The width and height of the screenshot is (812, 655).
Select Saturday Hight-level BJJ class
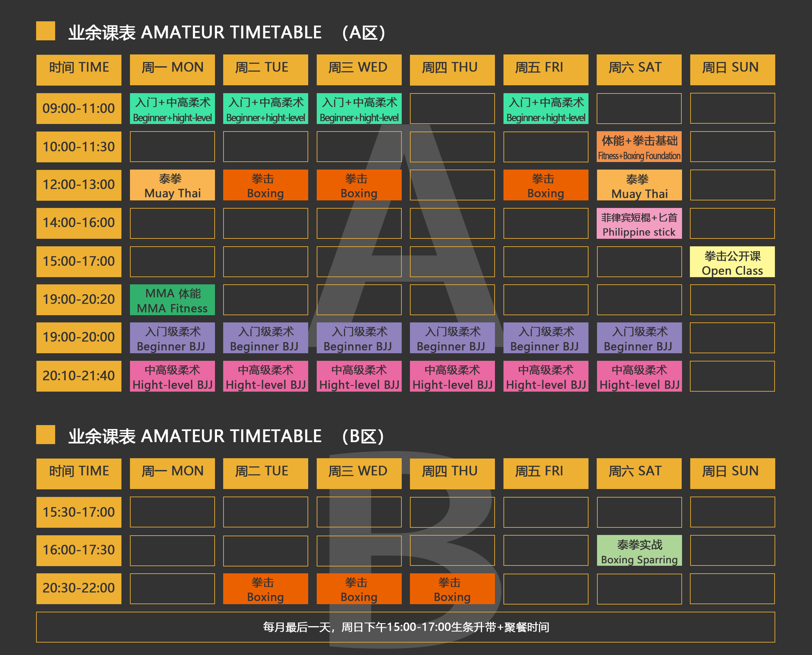639,376
